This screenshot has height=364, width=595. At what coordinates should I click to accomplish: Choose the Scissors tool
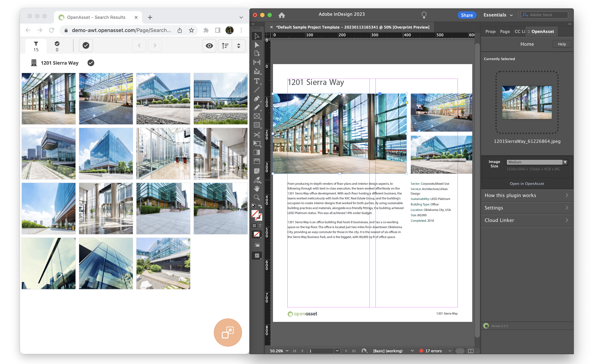[x=257, y=134]
